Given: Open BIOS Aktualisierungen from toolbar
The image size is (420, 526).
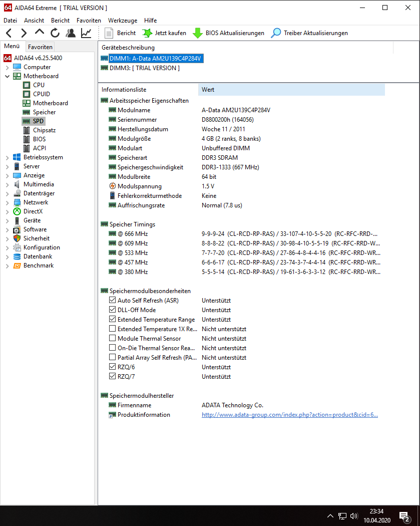Looking at the screenshot, I should pos(229,33).
